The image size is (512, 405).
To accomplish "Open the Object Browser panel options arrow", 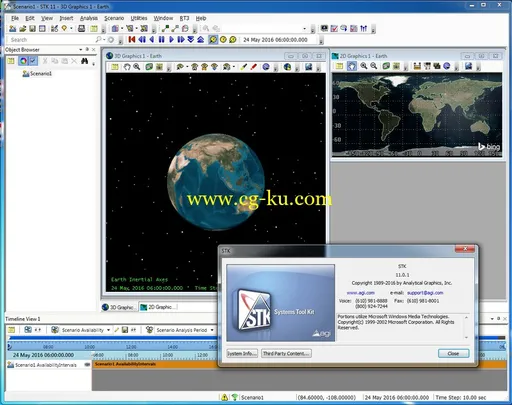I will point(81,49).
